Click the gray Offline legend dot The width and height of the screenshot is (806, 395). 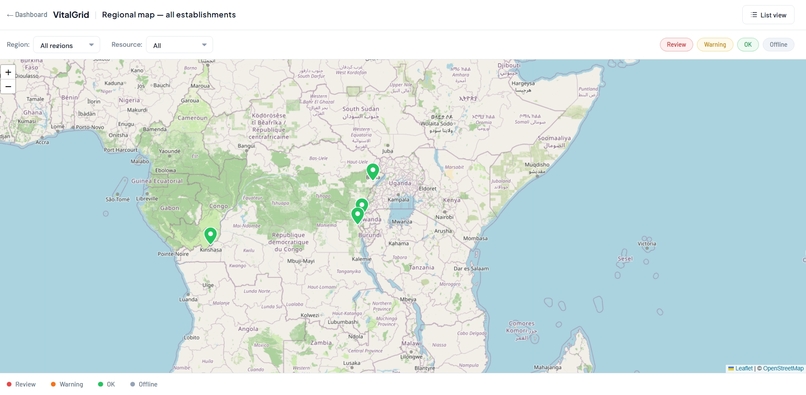click(x=132, y=384)
